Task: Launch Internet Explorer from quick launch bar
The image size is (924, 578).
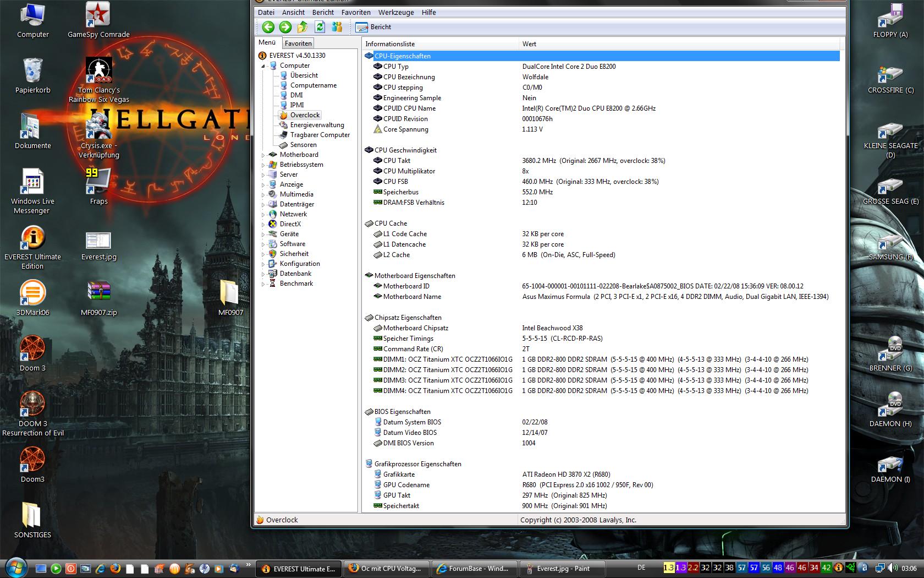Action: click(x=100, y=569)
